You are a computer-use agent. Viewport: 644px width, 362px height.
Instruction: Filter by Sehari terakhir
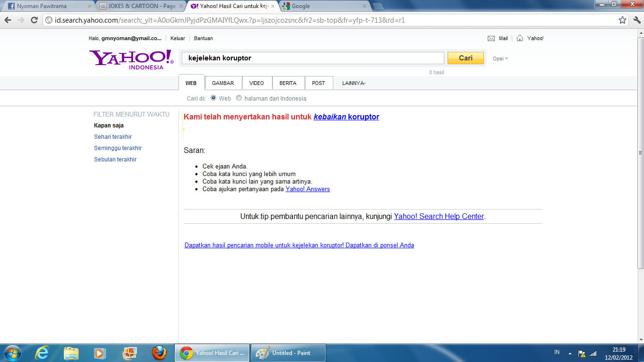click(x=113, y=137)
